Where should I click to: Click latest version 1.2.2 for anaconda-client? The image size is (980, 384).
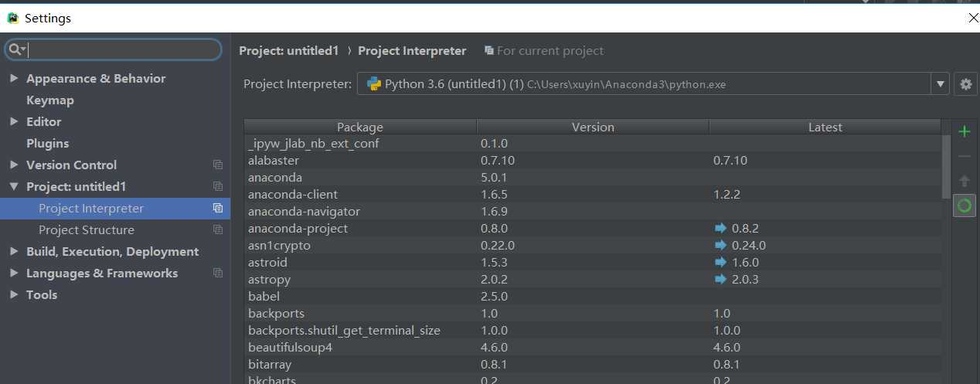(x=726, y=194)
